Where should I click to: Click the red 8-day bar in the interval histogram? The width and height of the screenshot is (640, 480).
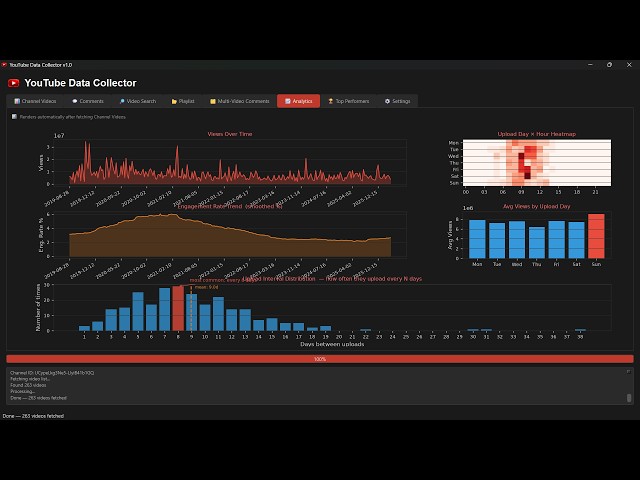pos(178,308)
